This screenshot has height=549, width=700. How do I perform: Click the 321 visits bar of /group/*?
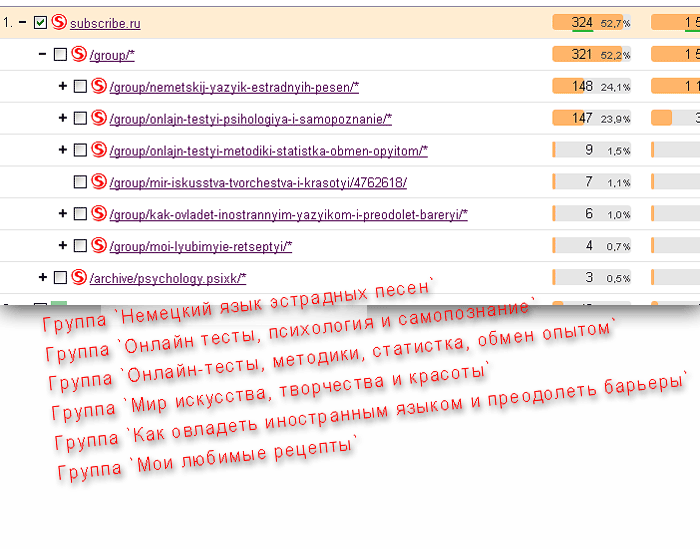pos(592,54)
